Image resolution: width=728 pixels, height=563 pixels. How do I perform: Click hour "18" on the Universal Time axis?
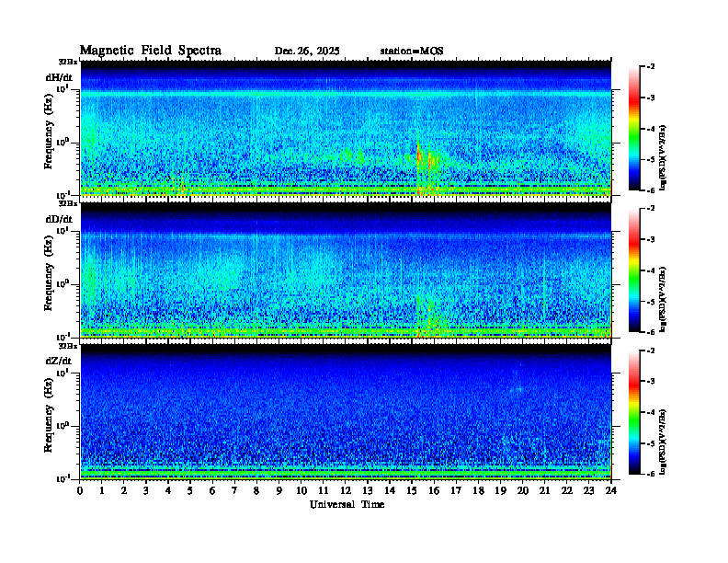(x=478, y=491)
